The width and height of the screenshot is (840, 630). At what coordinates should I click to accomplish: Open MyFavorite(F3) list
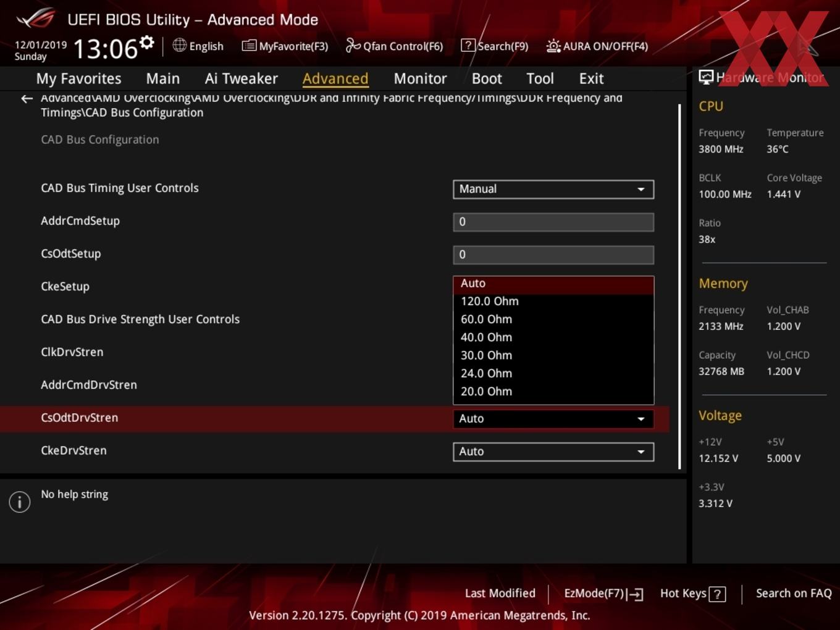tap(285, 46)
